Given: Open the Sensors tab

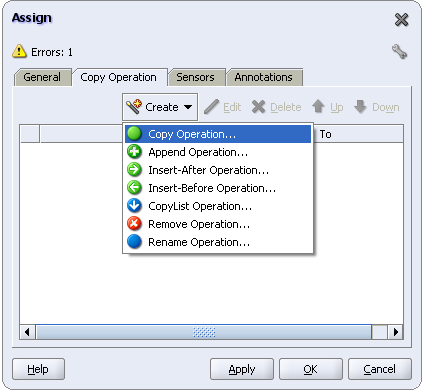Looking at the screenshot, I should [x=196, y=77].
